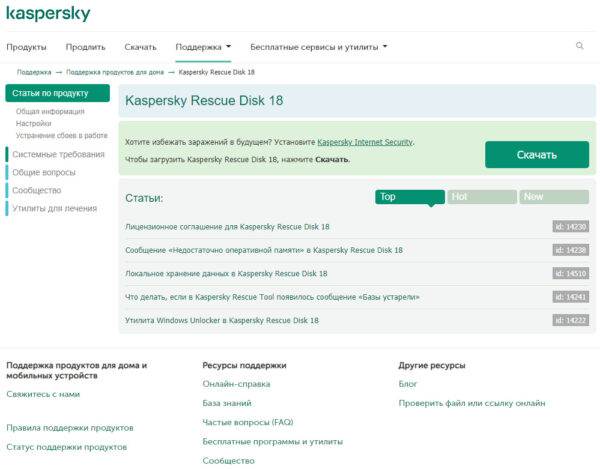Open the Базы устарели article
600x469 pixels.
pos(272,297)
